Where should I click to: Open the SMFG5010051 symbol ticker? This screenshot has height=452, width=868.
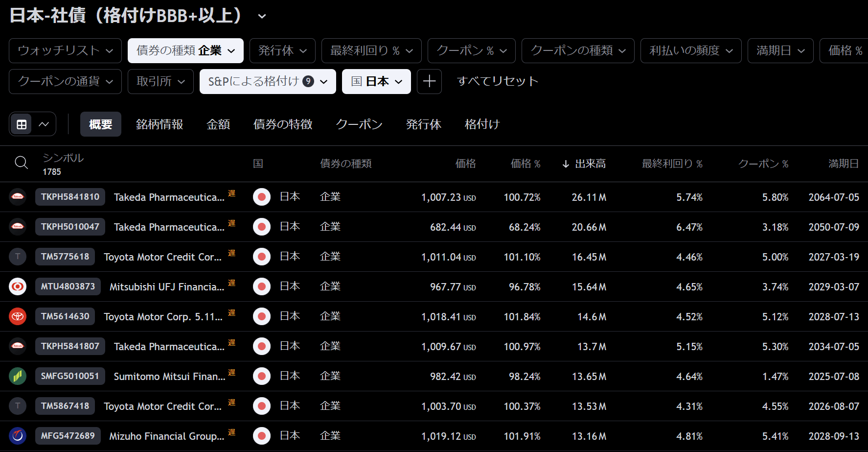point(70,376)
